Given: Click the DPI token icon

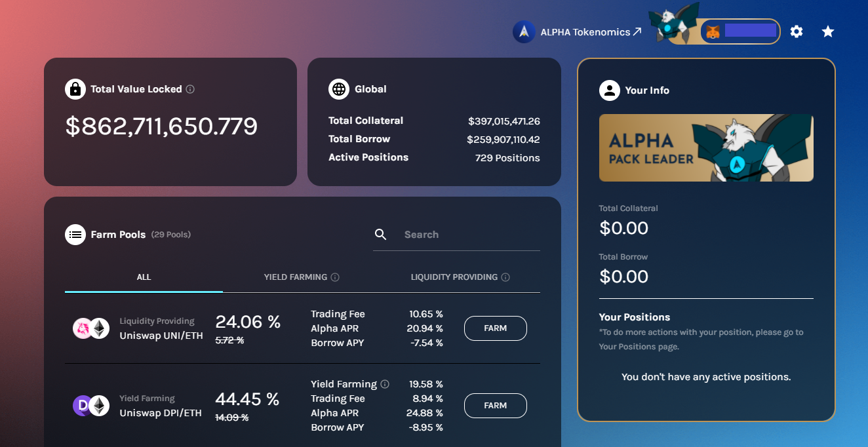Looking at the screenshot, I should pyautogui.click(x=83, y=406).
